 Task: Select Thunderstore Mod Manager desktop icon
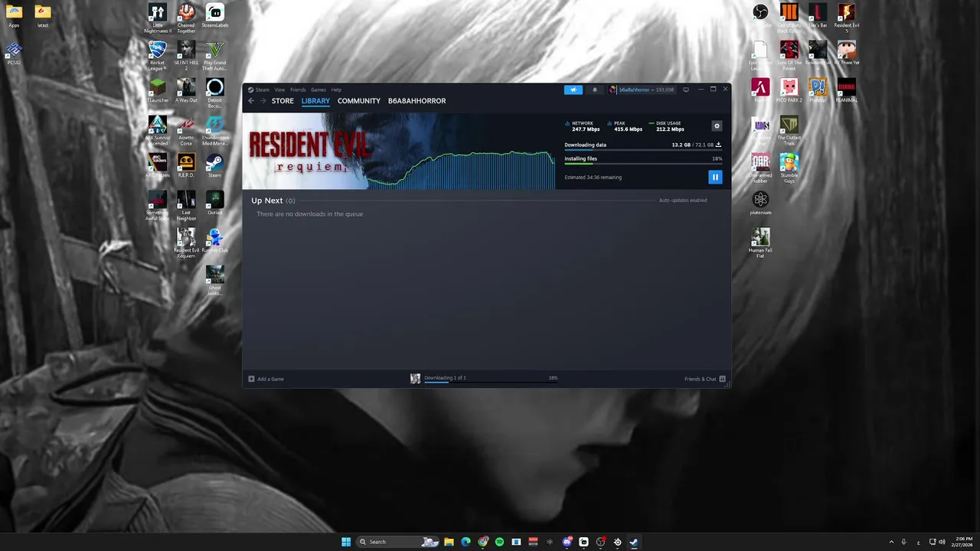click(215, 131)
